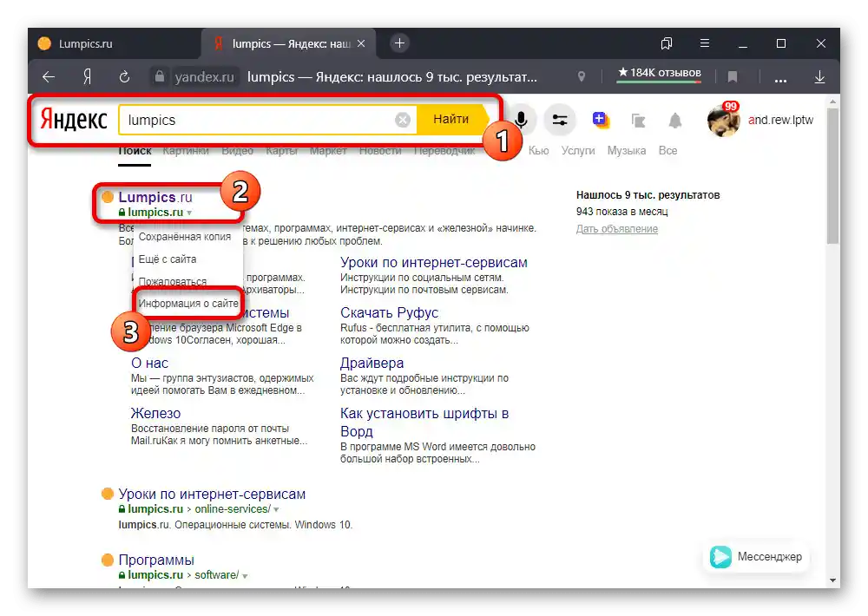The width and height of the screenshot is (868, 616).
Task: Reload the page with the refresh icon
Action: 124,77
